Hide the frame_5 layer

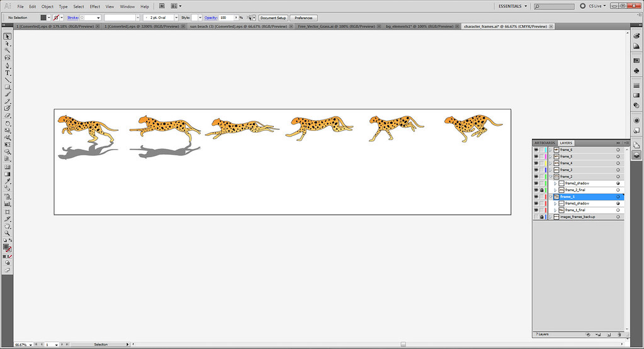tap(536, 157)
